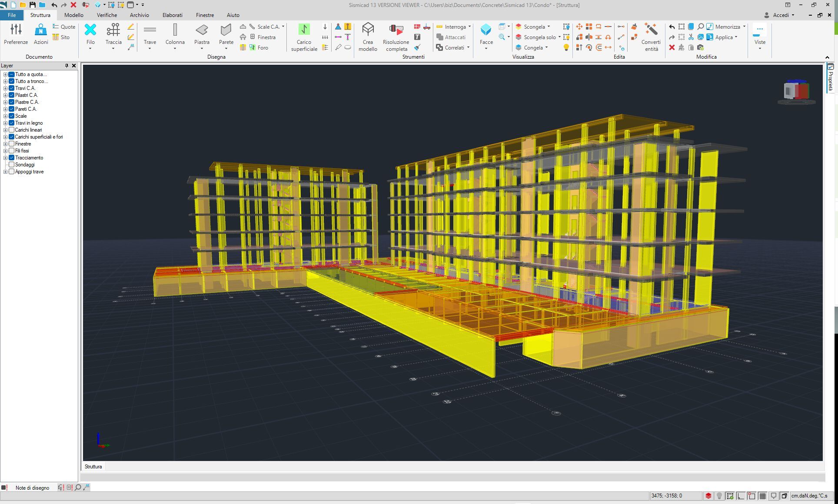Open the Preferenze settings icon
Screen dimensions: 838x504
click(16, 30)
